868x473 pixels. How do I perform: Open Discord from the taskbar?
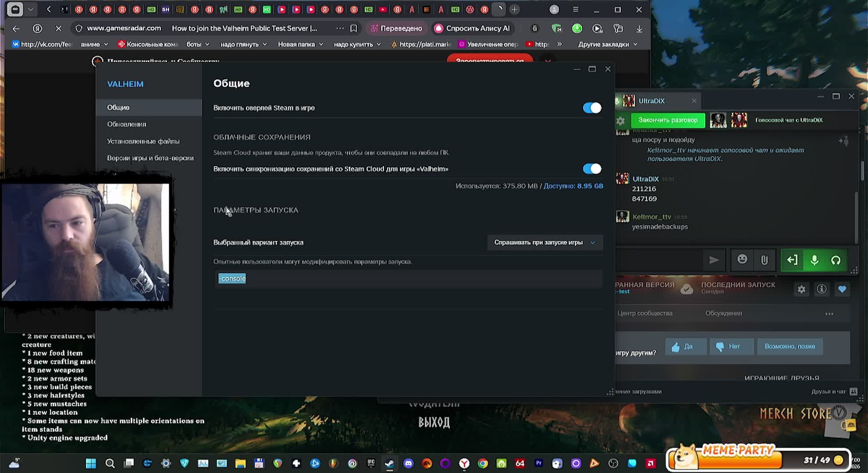click(x=408, y=463)
